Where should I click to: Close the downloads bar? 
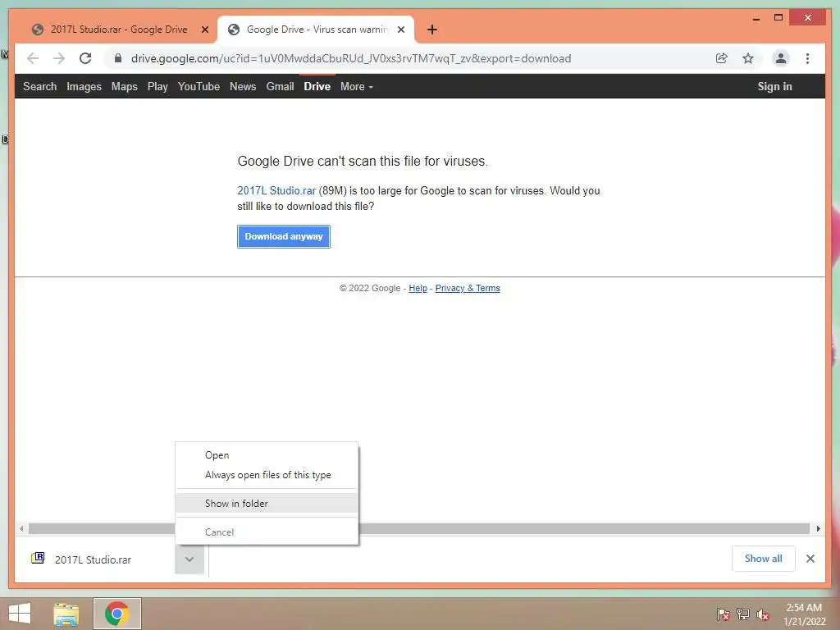(x=810, y=559)
